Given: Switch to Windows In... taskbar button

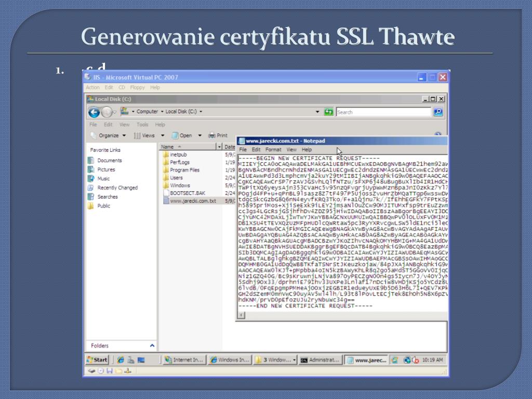Looking at the screenshot, I should pyautogui.click(x=230, y=360).
